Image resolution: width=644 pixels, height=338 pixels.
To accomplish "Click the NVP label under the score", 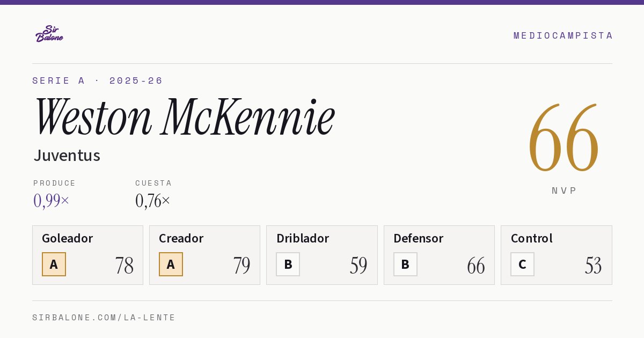I will click(564, 190).
